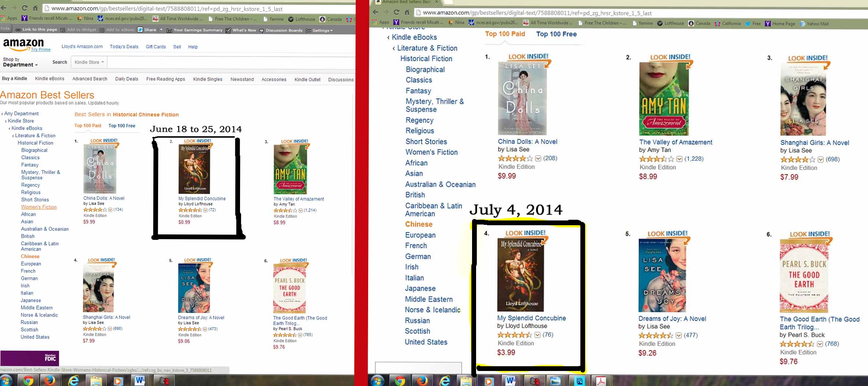Click the Amazon search input field
Screen dimensions: 868x386
231,62
